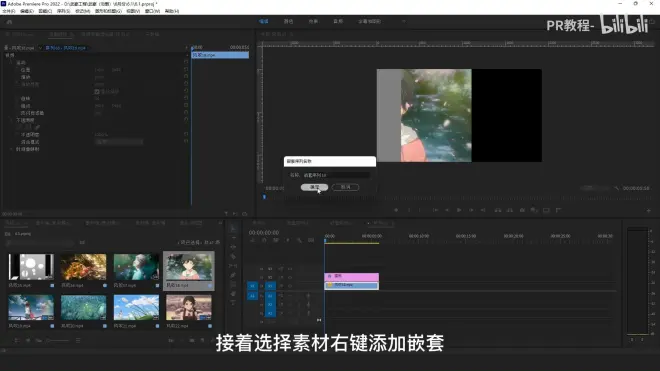Click the Extract button in Program monitor

[x=510, y=210]
